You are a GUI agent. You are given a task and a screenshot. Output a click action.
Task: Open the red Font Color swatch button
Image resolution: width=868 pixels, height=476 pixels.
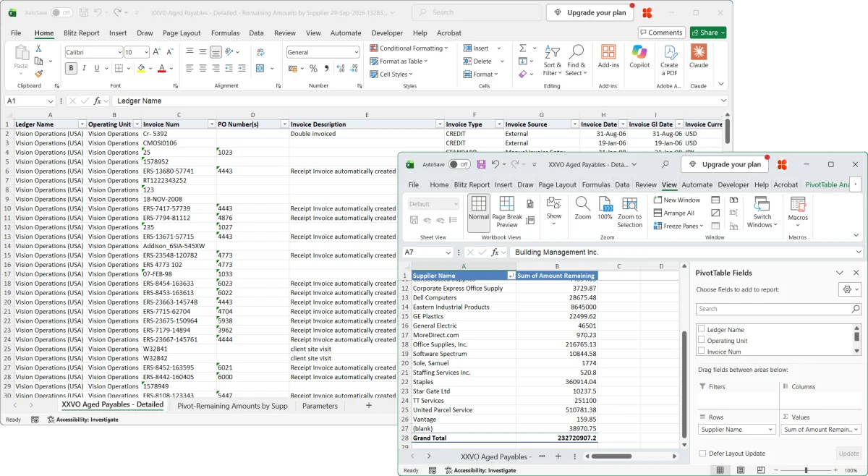pyautogui.click(x=161, y=68)
